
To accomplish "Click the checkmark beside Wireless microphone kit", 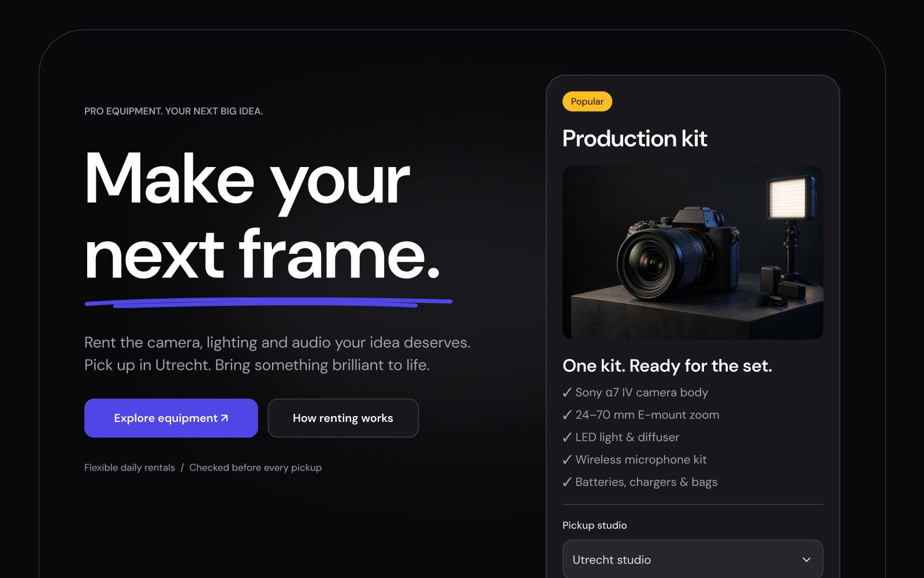I will coord(567,460).
